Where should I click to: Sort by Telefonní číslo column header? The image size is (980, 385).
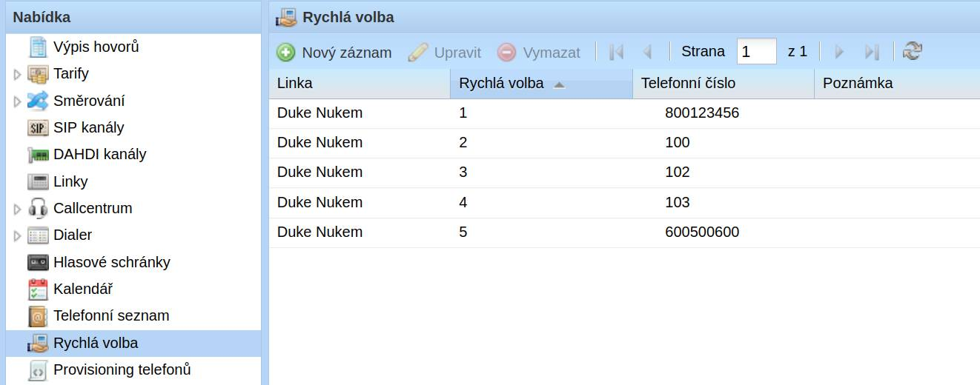(x=724, y=84)
